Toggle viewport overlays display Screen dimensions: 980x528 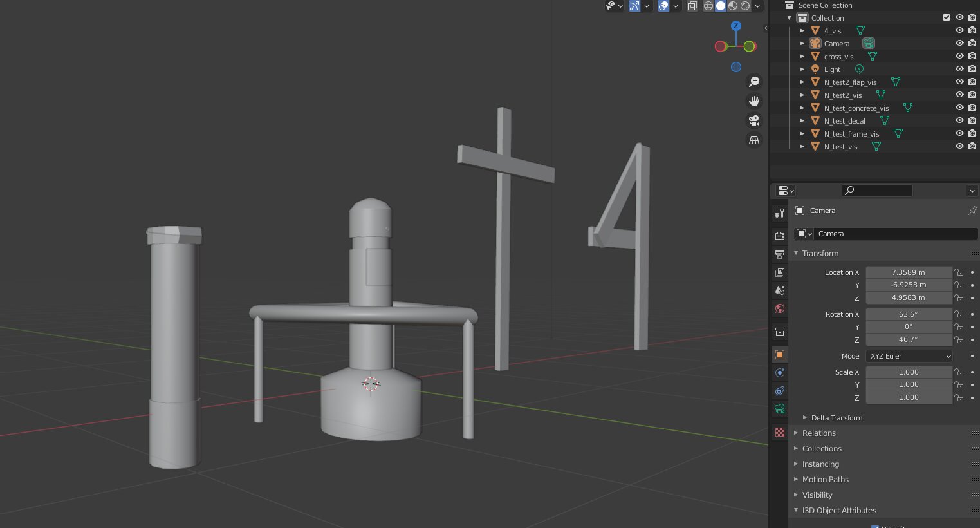[x=663, y=6]
